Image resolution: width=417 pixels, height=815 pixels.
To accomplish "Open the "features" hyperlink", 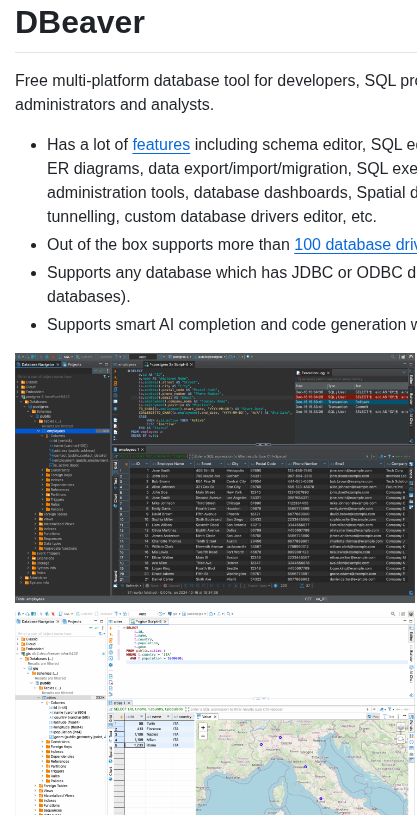I will [x=161, y=144].
